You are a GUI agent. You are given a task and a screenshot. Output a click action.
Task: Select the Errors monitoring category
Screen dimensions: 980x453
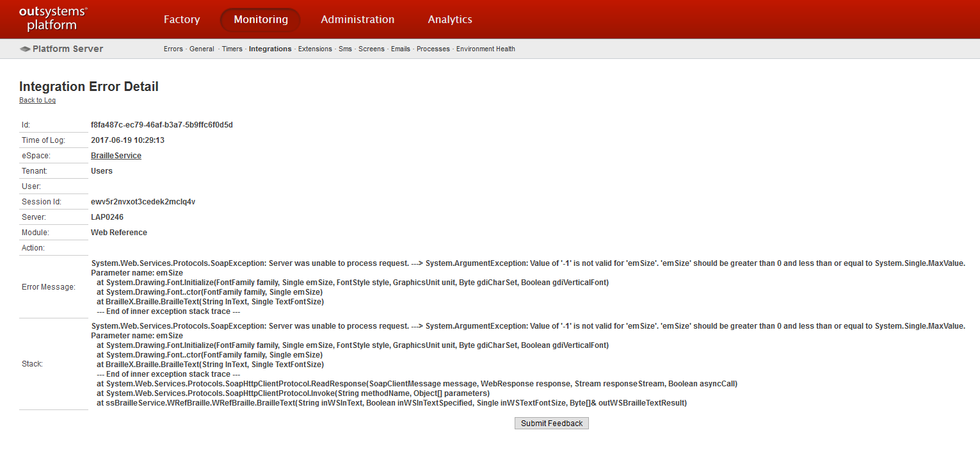(173, 49)
